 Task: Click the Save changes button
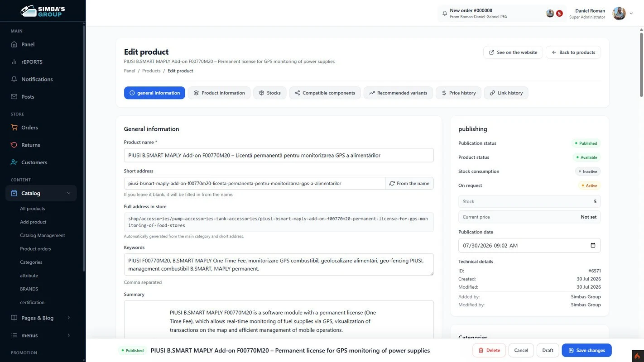[586, 350]
